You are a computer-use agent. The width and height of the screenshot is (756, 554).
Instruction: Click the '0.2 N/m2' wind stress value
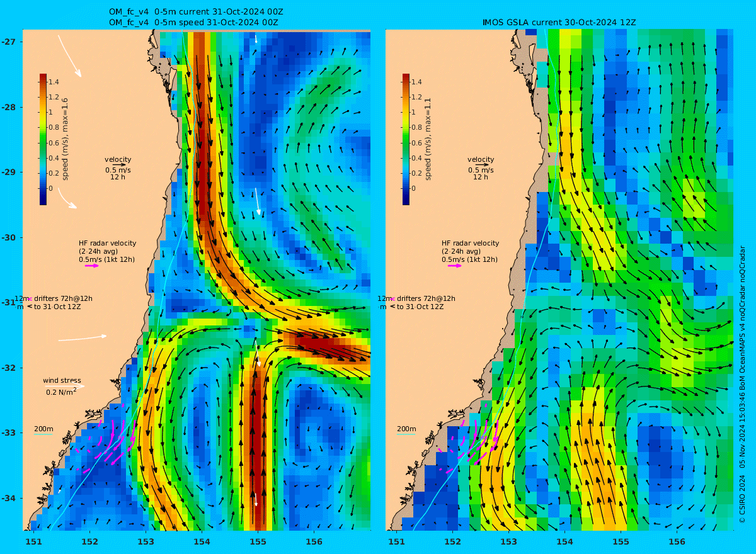(x=61, y=392)
